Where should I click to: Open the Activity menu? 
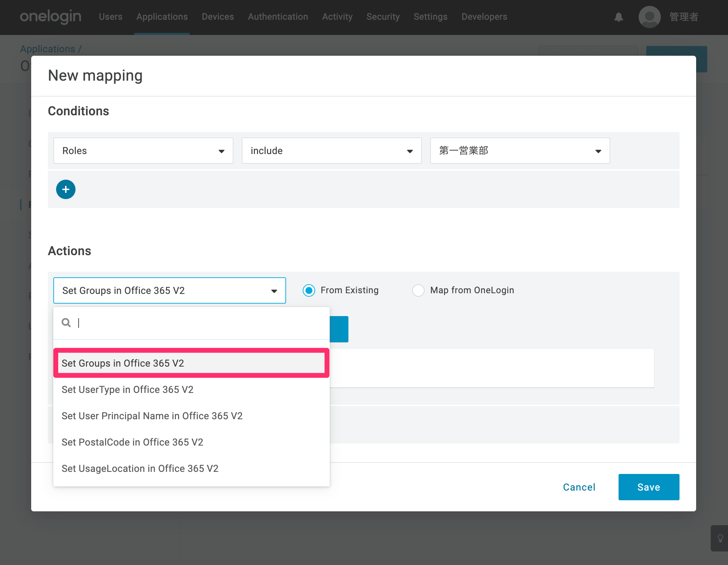point(337,17)
